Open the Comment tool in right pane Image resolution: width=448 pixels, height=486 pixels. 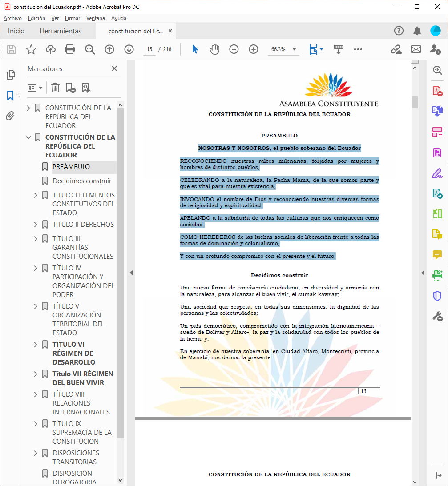pyautogui.click(x=437, y=255)
